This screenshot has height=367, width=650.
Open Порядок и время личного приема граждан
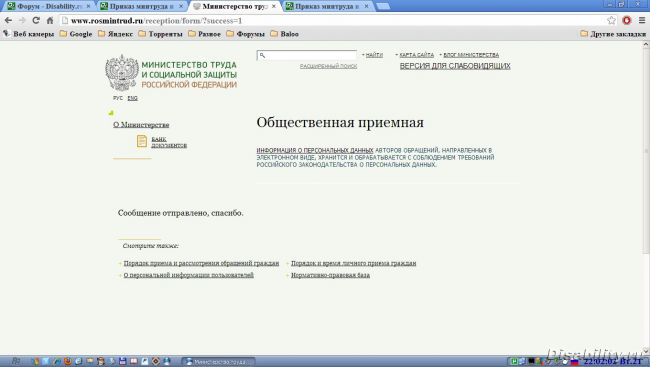[353, 263]
